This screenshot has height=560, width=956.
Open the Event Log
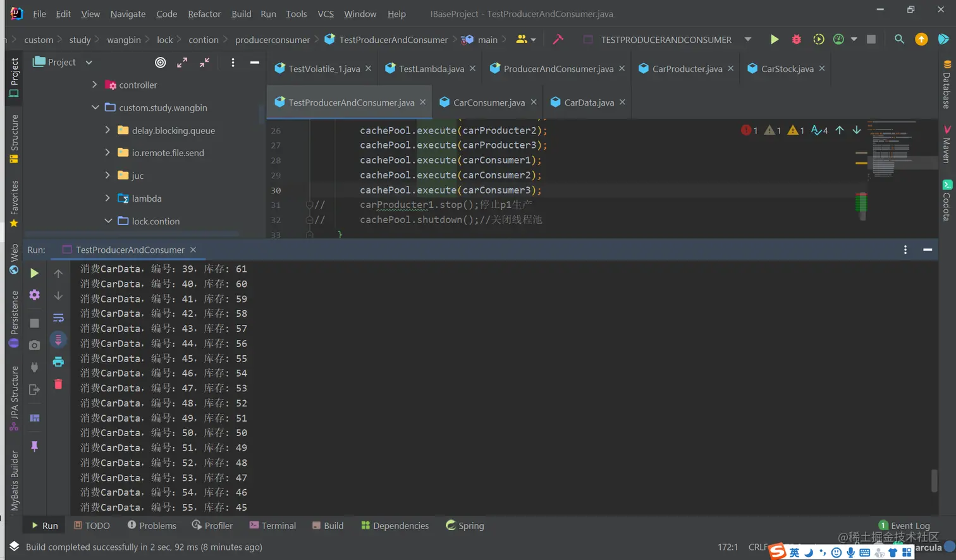click(x=904, y=525)
